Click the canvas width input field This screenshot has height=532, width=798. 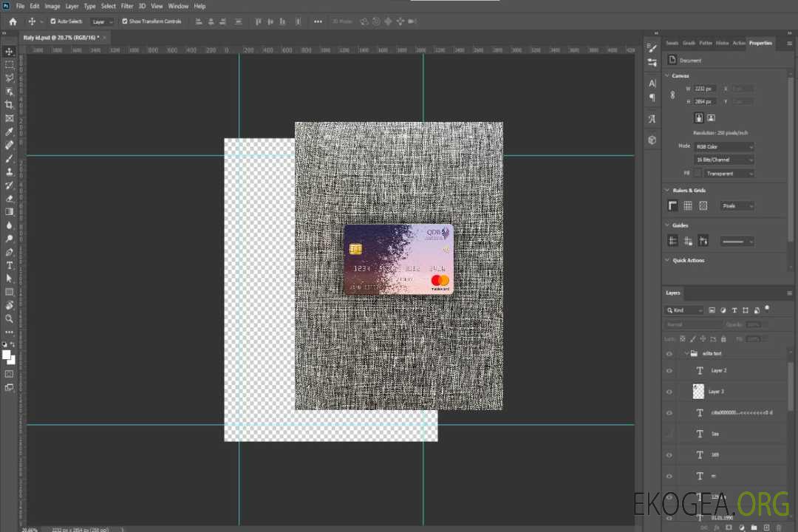point(705,89)
